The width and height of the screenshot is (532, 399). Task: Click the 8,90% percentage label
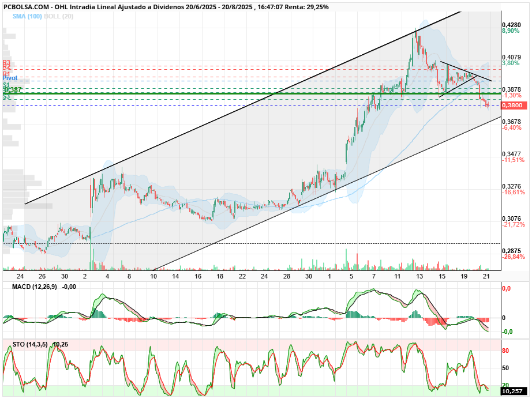click(511, 31)
